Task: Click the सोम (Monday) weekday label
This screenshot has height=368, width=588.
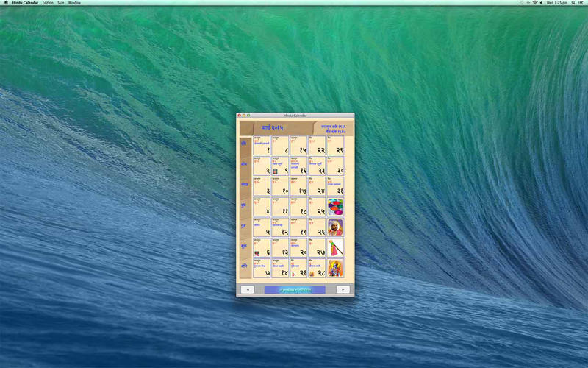Action: coord(244,163)
